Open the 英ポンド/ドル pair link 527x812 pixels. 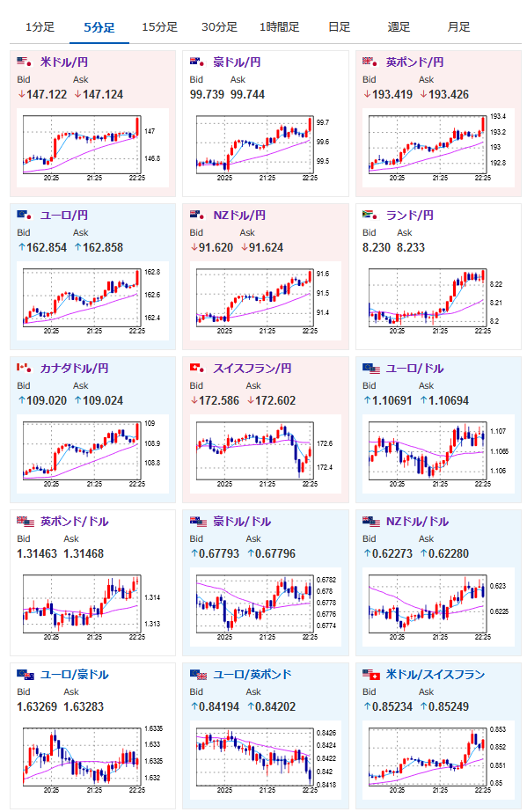tap(75, 521)
